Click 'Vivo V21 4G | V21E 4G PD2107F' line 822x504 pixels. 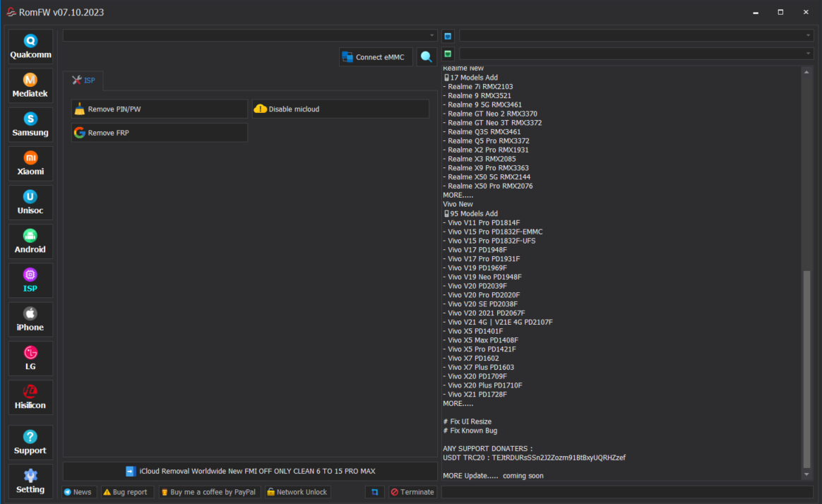[x=497, y=322]
